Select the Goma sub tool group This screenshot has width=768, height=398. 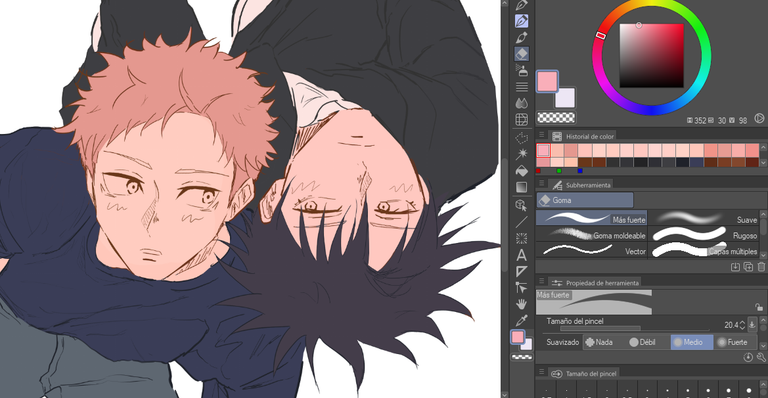(x=585, y=200)
